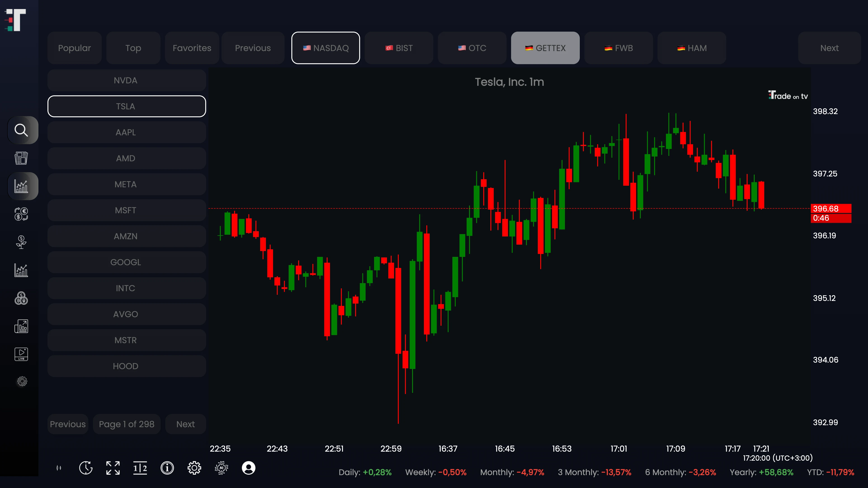This screenshot has width=868, height=488.
Task: Select GOOGL from the symbol list
Action: (127, 262)
